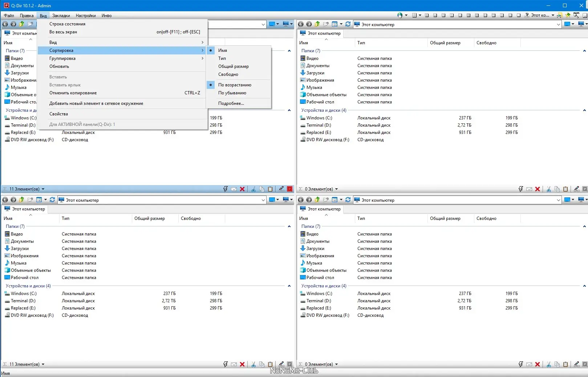Refresh the bottom-left pane
The height and width of the screenshot is (377, 588).
point(52,200)
